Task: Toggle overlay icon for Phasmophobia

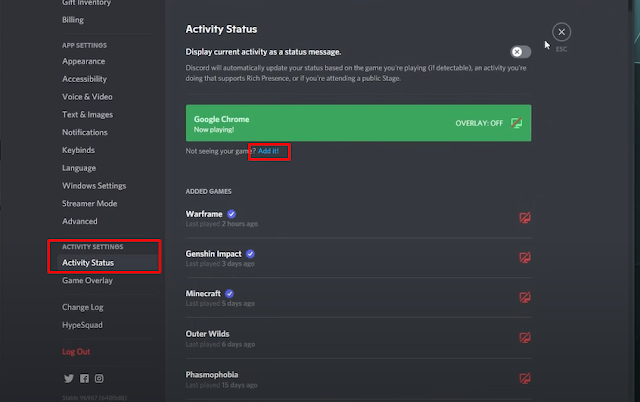Action: [x=524, y=379]
